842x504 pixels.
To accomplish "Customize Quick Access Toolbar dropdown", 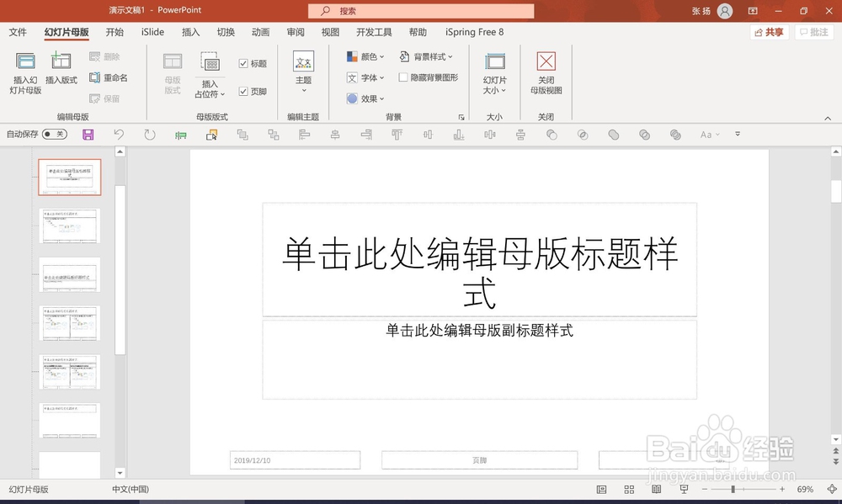I will [x=738, y=134].
